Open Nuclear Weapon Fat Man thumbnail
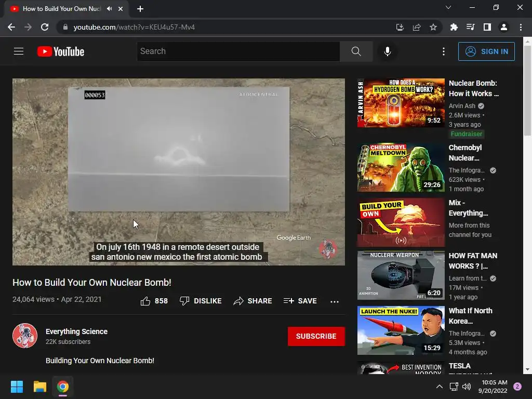Image resolution: width=532 pixels, height=399 pixels. click(401, 275)
